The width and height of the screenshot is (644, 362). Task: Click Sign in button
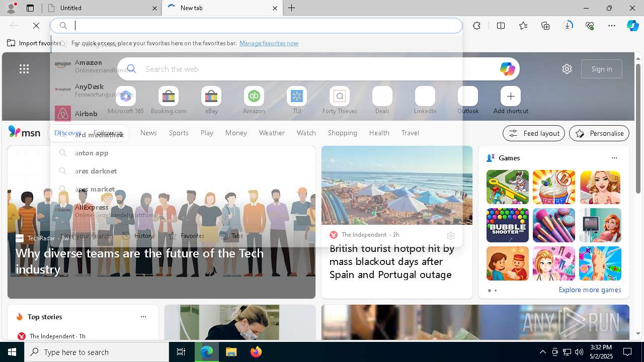pos(602,69)
